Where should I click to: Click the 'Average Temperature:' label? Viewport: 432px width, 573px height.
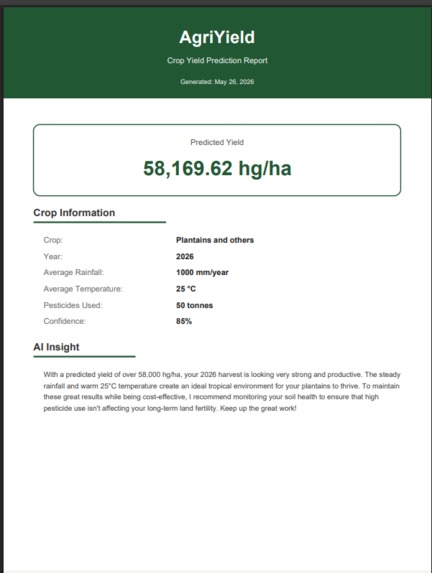83,289
